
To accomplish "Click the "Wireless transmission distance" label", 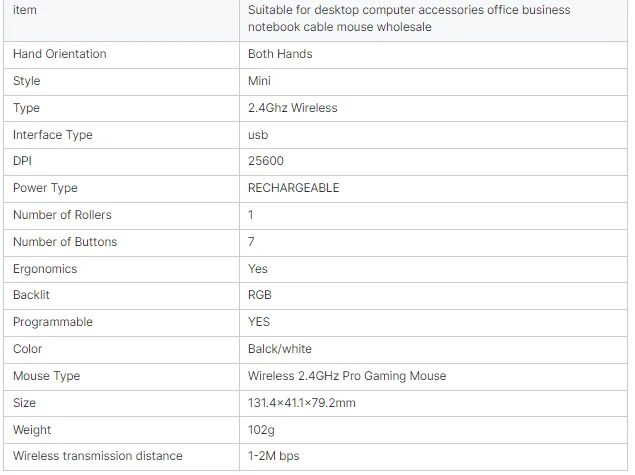I will (98, 456).
